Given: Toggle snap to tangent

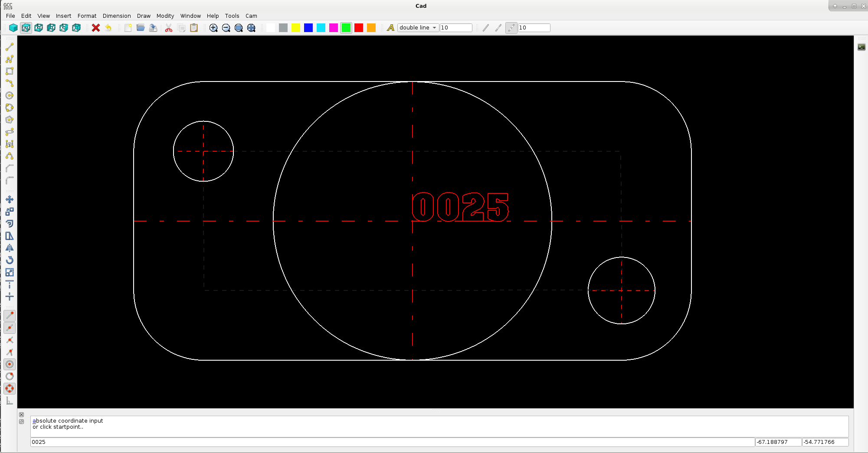Looking at the screenshot, I should pos(10,376).
